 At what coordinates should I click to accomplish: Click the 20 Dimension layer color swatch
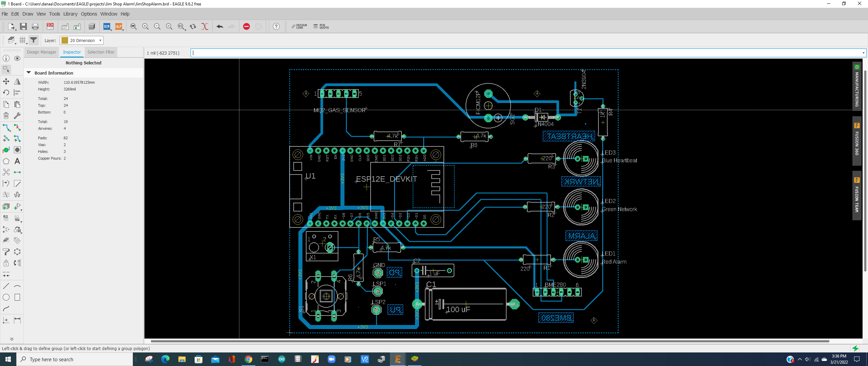(x=64, y=40)
